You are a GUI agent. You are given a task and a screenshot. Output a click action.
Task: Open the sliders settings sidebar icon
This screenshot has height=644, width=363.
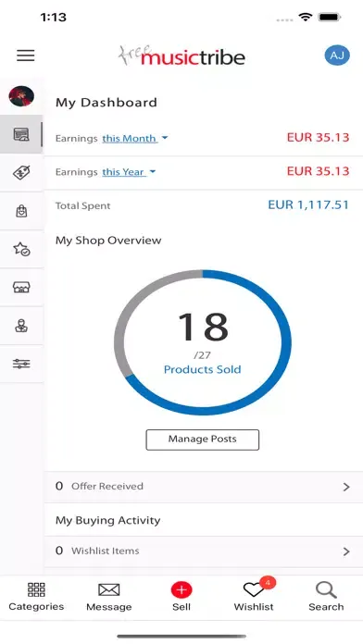[x=21, y=364]
